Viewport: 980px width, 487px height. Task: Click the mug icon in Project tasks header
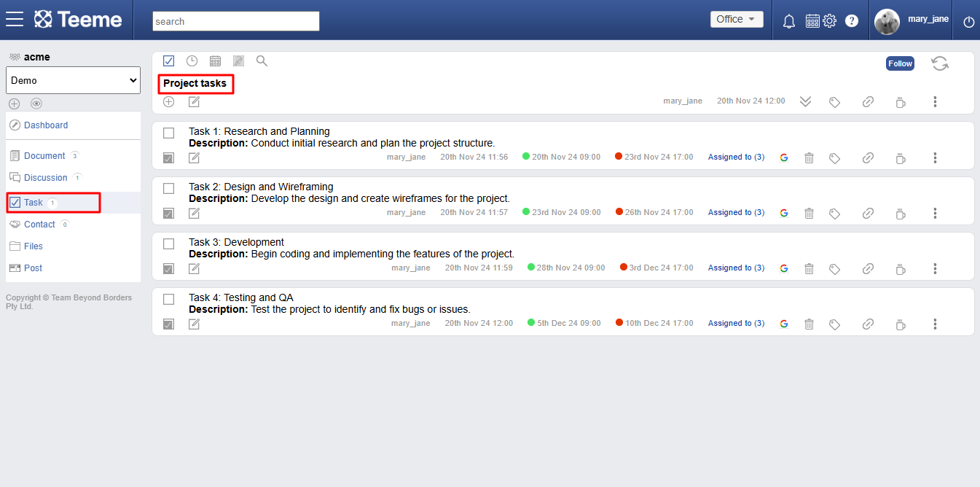coord(901,102)
